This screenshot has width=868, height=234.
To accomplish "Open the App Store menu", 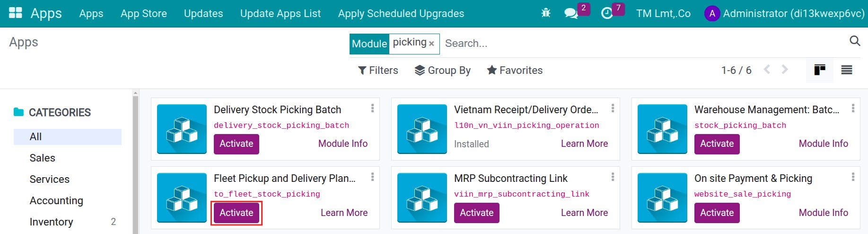I will point(144,13).
